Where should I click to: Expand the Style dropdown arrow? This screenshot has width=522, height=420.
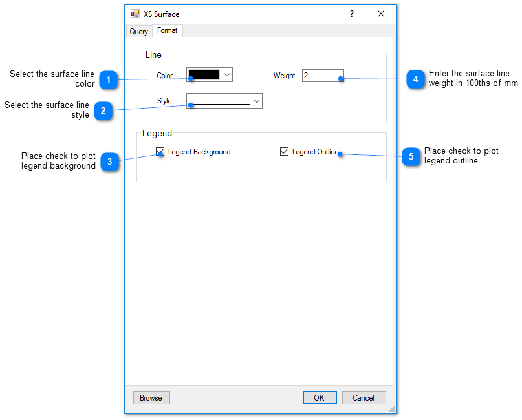(257, 101)
